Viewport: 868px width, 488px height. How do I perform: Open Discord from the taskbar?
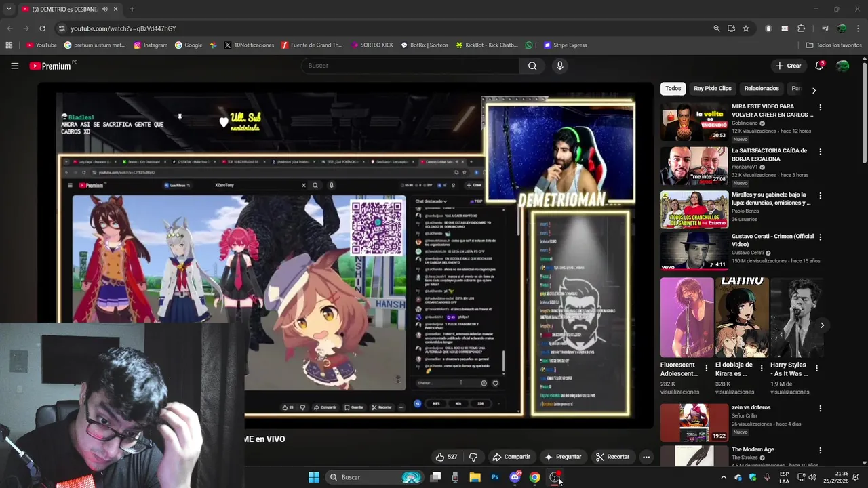pyautogui.click(x=515, y=477)
